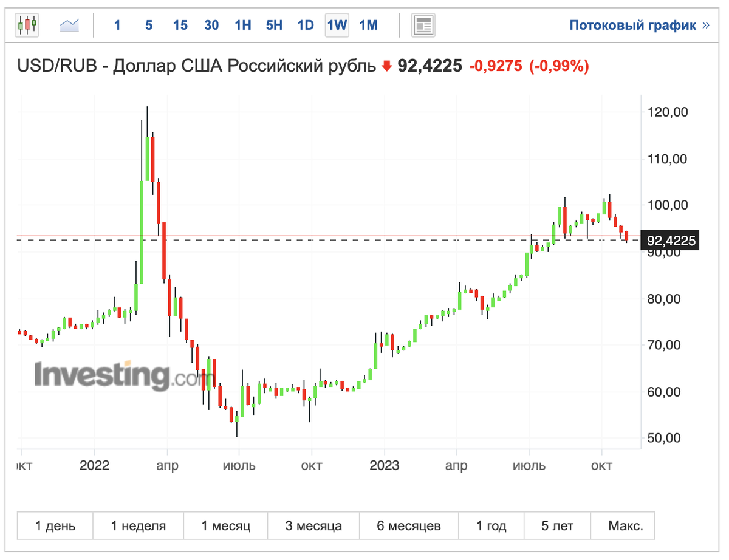This screenshot has height=560, width=729.
Task: Click the bold 92,4225 price in header
Action: (430, 66)
